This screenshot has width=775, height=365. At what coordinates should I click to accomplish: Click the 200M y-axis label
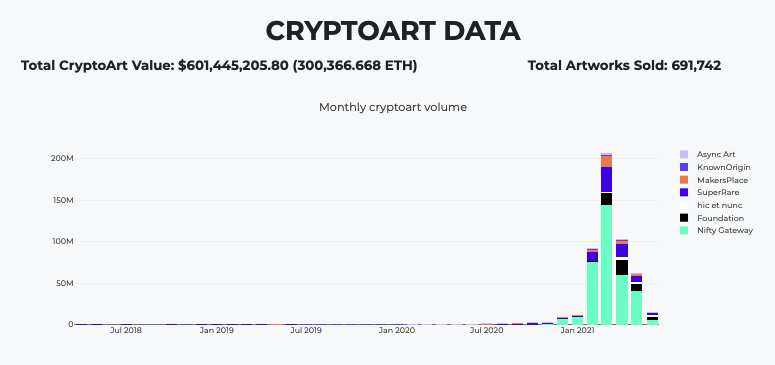click(x=63, y=158)
